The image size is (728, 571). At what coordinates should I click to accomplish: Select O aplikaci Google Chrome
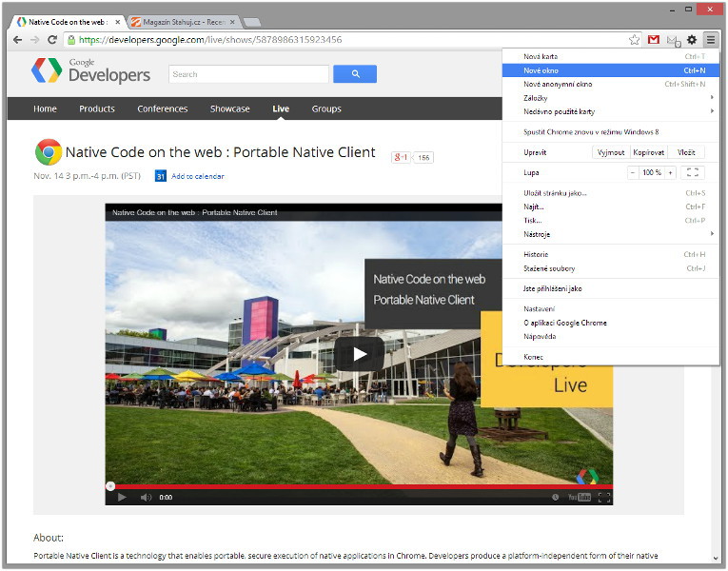click(x=611, y=323)
